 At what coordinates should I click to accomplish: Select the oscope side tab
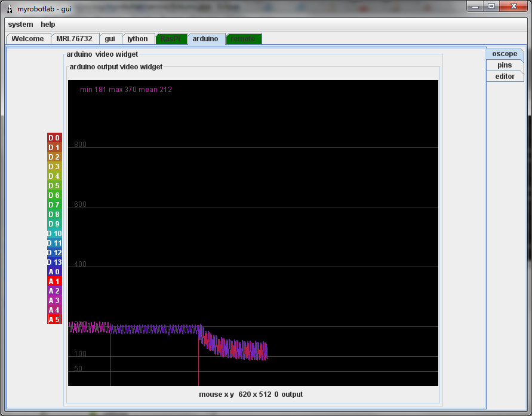(x=505, y=54)
